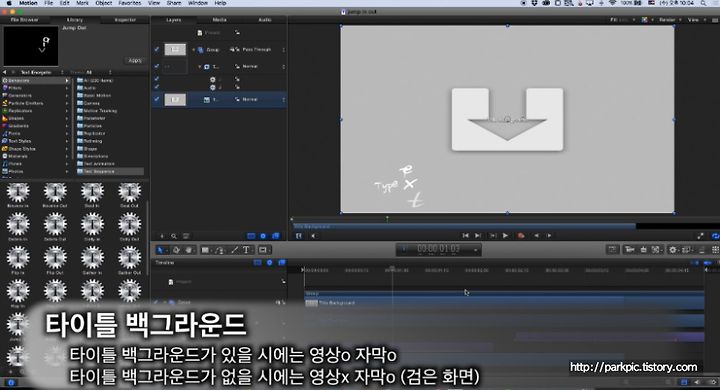The width and height of the screenshot is (720, 390).
Task: Toggle the second behavior checkbox under text layer
Action: click(157, 86)
